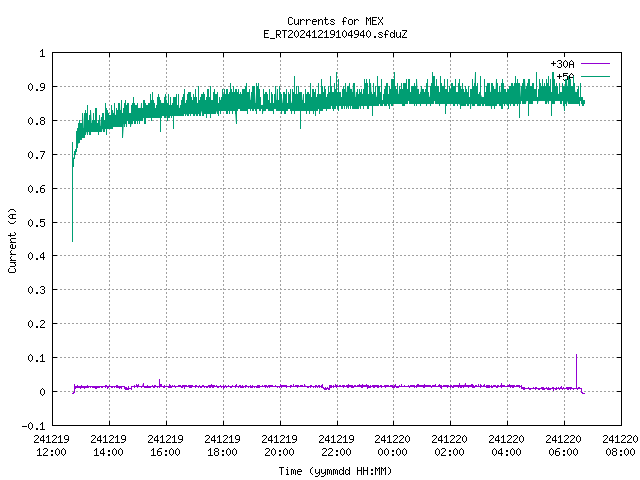This screenshot has height=480, width=640.
Task: Click x-axis label '241219 20:00'
Action: (x=279, y=446)
